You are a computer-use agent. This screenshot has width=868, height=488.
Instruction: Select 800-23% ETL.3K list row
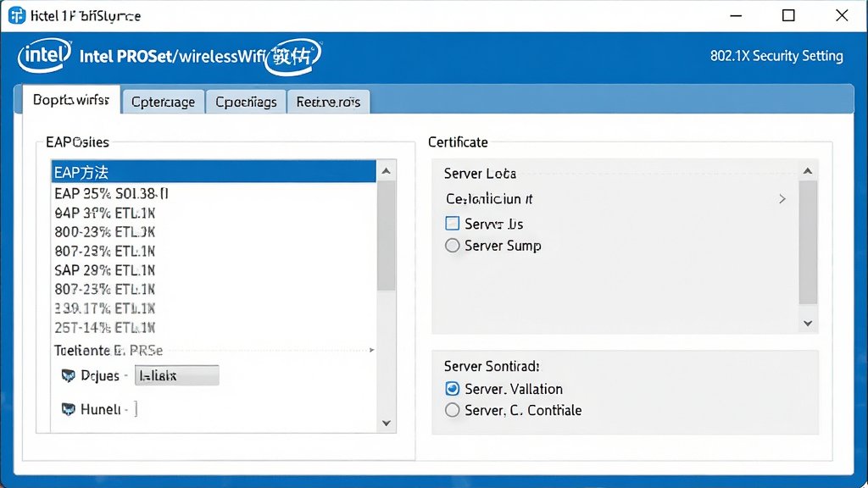coord(214,232)
